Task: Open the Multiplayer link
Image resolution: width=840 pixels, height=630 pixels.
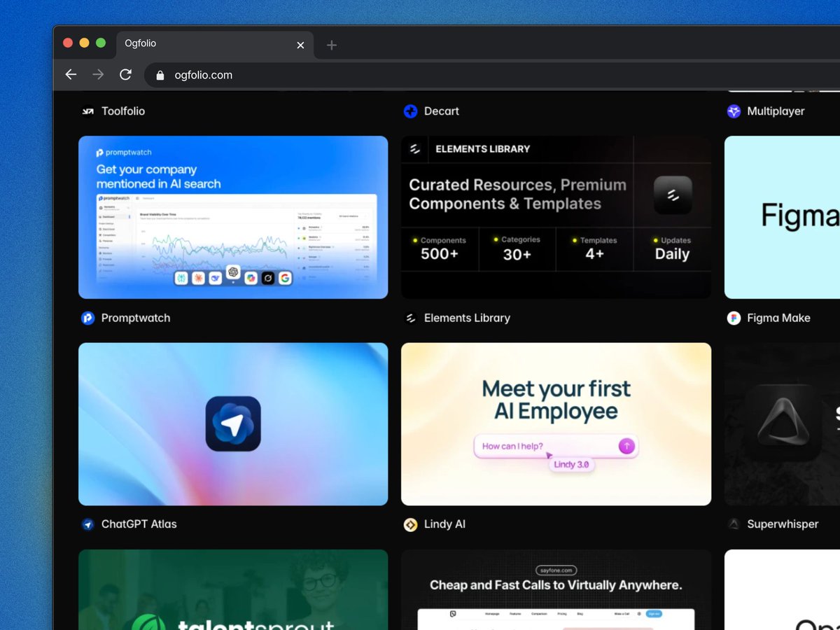Action: 776,111
